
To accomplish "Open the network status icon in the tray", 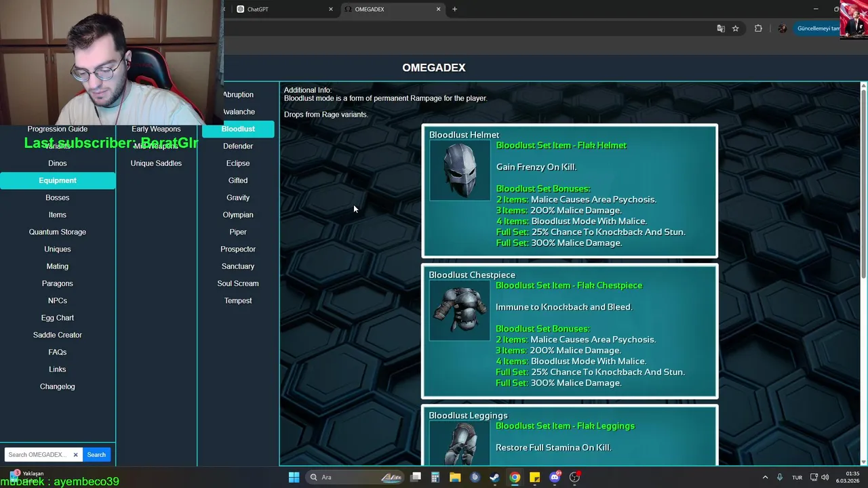I will click(x=814, y=477).
